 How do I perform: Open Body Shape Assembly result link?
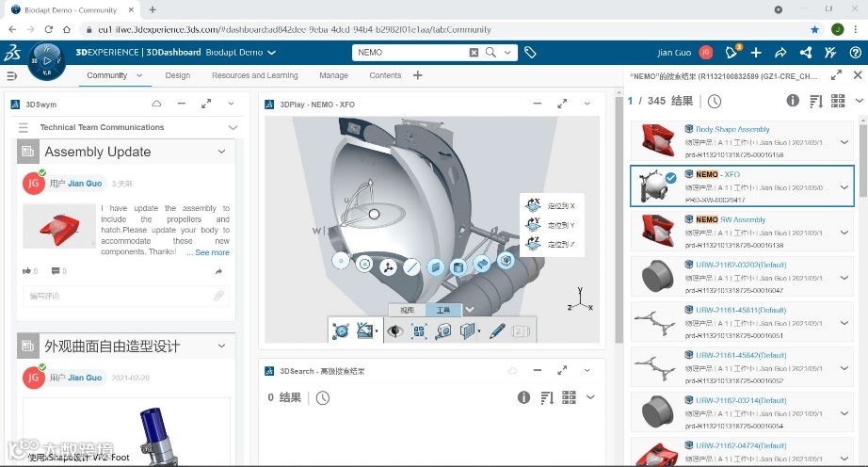click(x=732, y=129)
